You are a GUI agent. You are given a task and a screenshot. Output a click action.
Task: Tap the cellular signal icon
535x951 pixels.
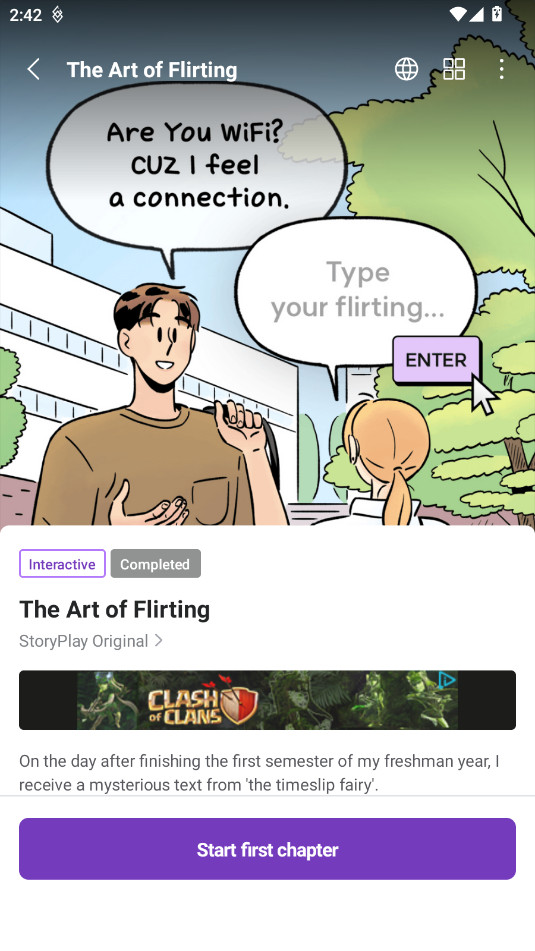point(476,14)
